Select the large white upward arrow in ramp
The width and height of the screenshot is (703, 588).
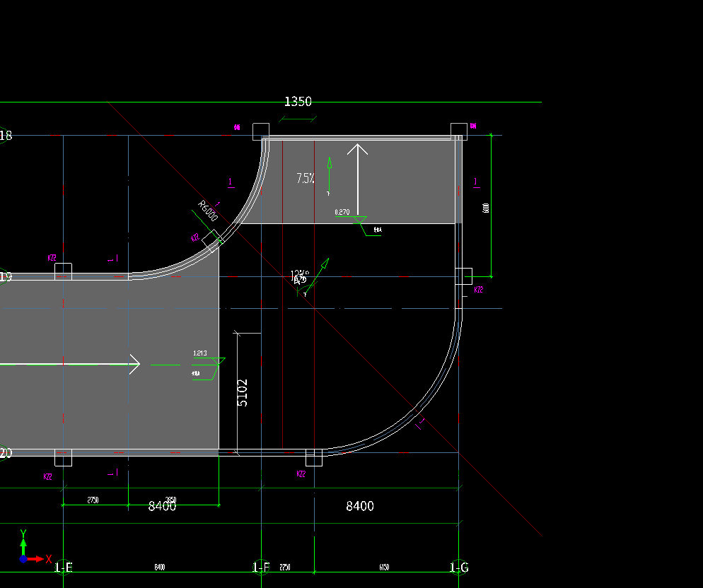(x=357, y=180)
